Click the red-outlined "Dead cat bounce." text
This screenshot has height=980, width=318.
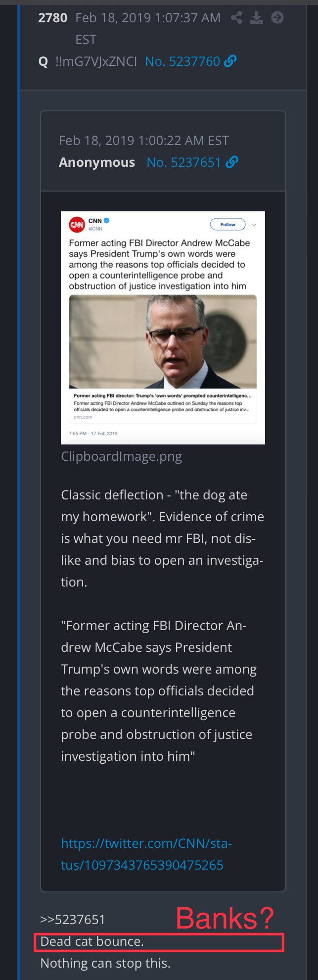[92, 941]
